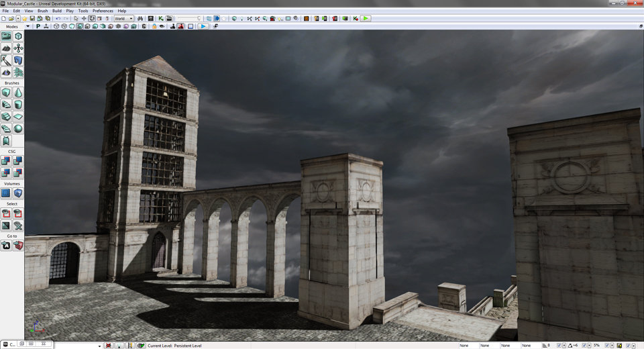
Task: Choose the Curved Staircase brush
Action: 6,105
